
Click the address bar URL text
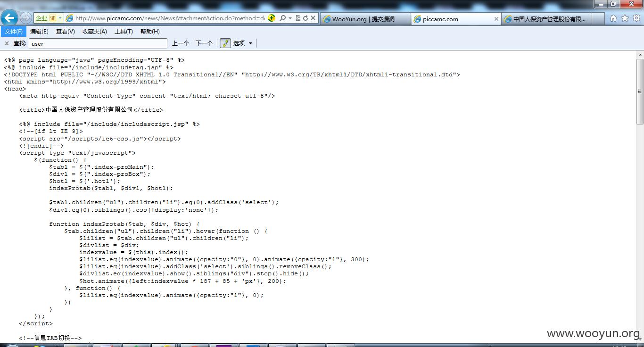click(170, 18)
